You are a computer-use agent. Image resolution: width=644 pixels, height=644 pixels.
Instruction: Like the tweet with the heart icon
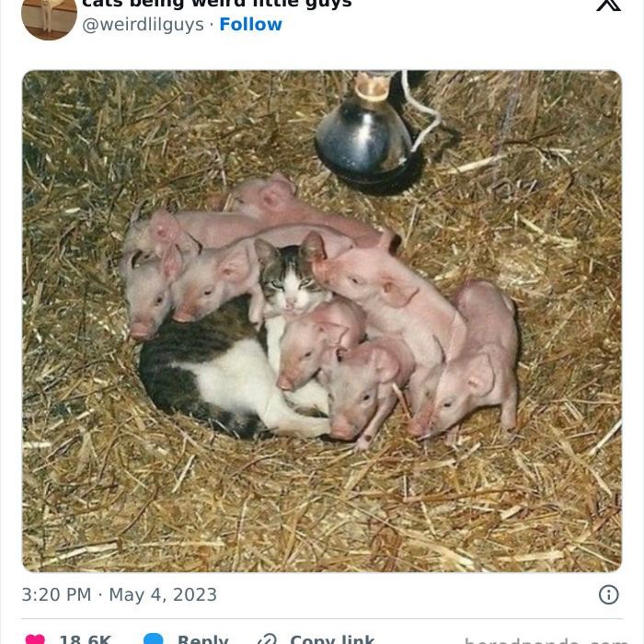(35, 639)
